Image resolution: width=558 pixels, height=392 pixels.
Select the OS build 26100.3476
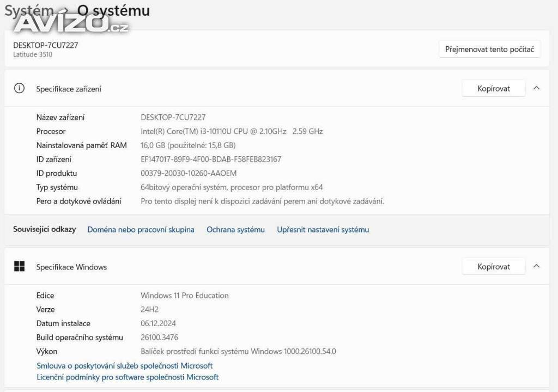coord(160,337)
